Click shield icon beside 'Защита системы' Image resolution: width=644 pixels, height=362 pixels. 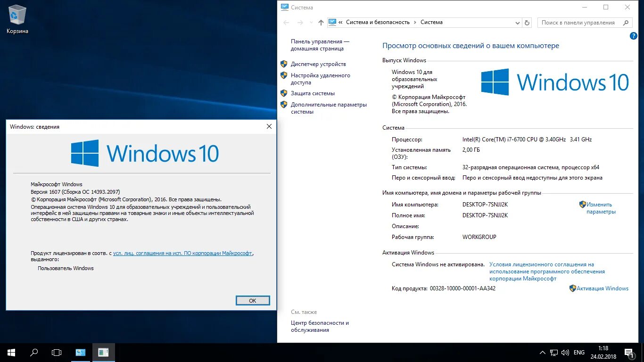pos(284,93)
